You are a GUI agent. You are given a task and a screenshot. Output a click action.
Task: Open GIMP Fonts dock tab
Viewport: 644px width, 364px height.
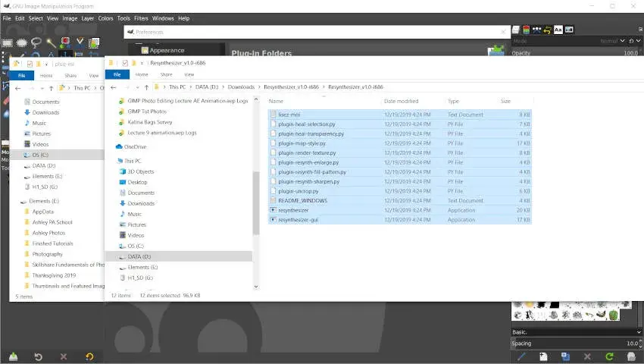(x=558, y=30)
